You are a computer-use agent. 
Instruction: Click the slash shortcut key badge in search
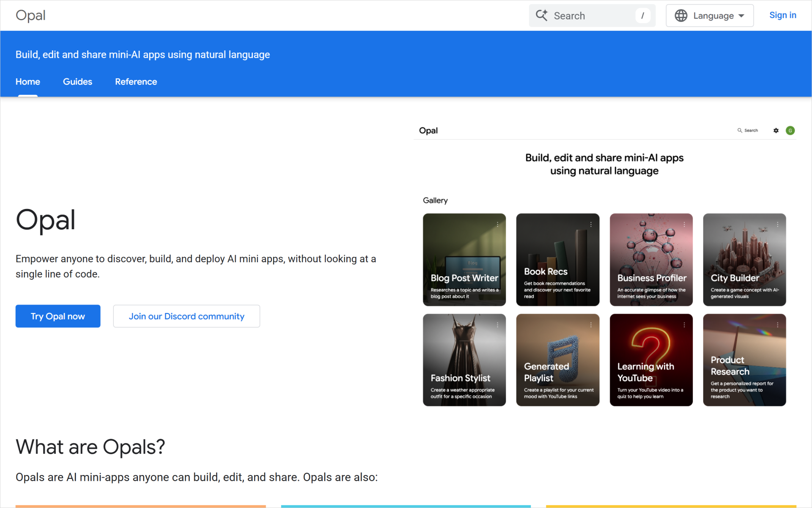coord(643,16)
